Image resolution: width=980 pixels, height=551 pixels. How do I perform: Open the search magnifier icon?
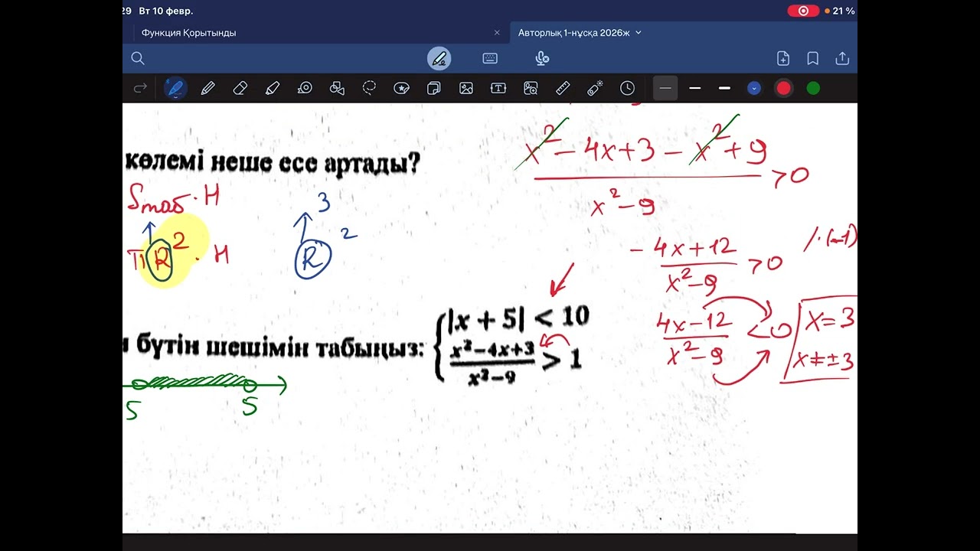click(x=138, y=58)
